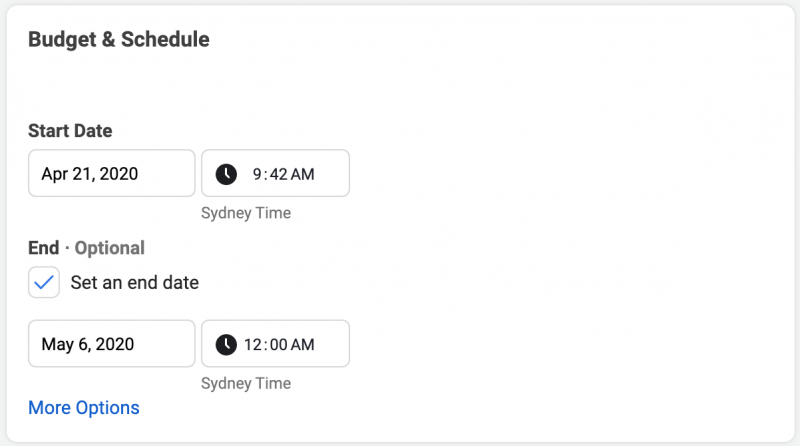Click AM in the 12:00 end time

click(303, 344)
